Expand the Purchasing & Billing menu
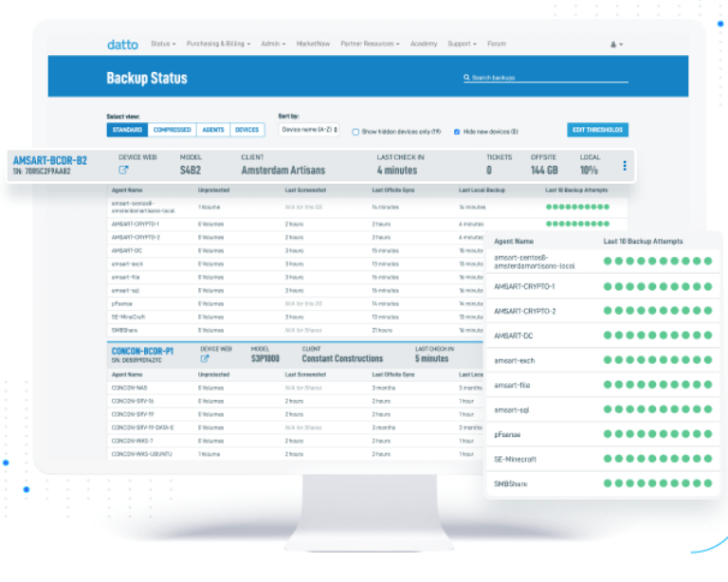 tap(218, 44)
